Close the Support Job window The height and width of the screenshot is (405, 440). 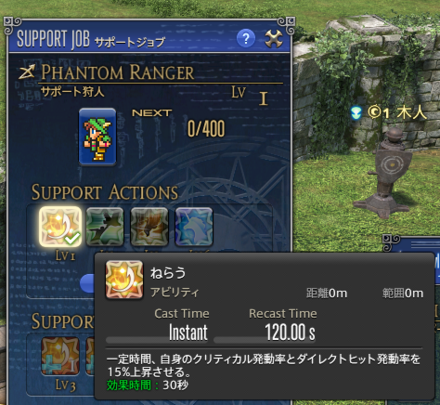coord(273,39)
